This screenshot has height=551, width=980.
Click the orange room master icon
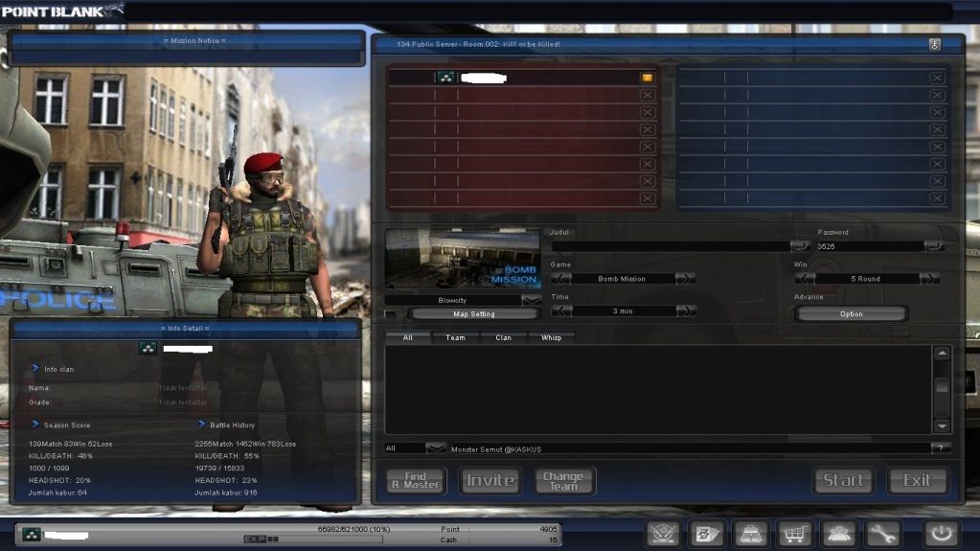pos(647,78)
